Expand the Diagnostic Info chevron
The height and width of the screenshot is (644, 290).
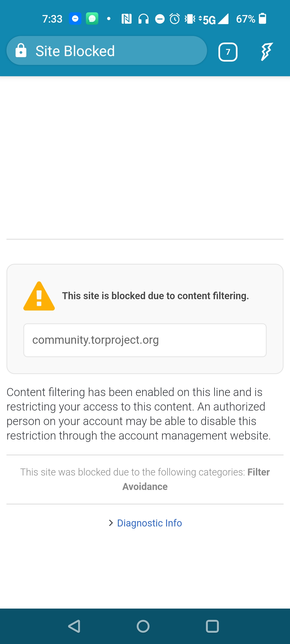111,523
